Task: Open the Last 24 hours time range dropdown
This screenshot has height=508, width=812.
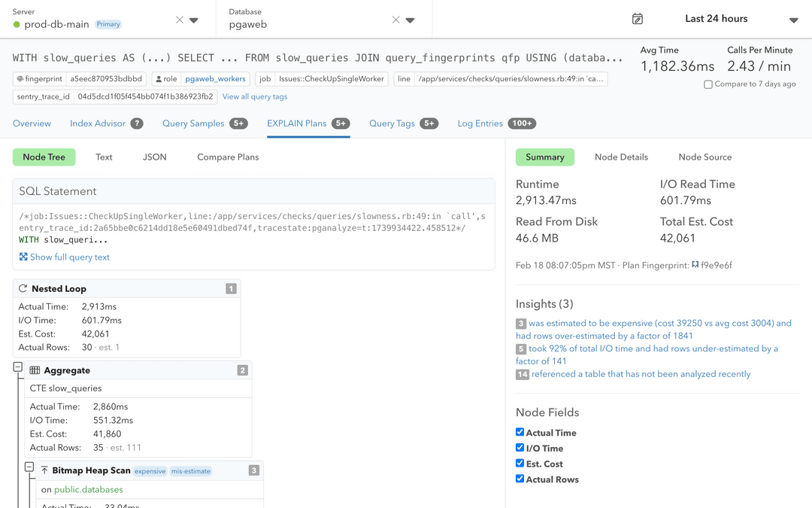Action: [x=793, y=20]
